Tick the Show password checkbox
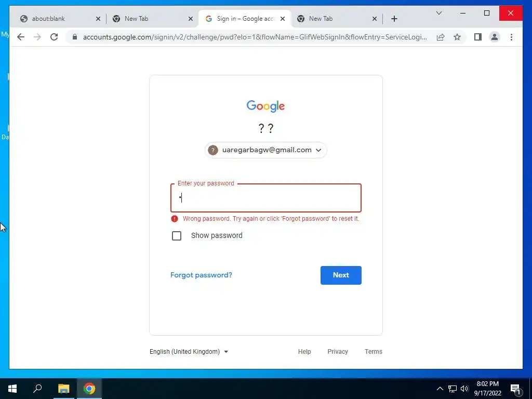 pos(177,235)
